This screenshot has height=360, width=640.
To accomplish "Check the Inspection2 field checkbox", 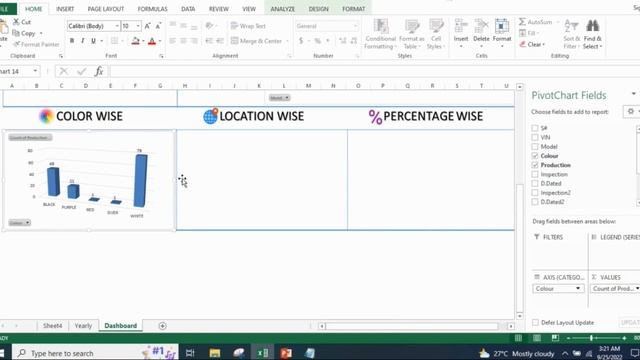I will pos(535,193).
